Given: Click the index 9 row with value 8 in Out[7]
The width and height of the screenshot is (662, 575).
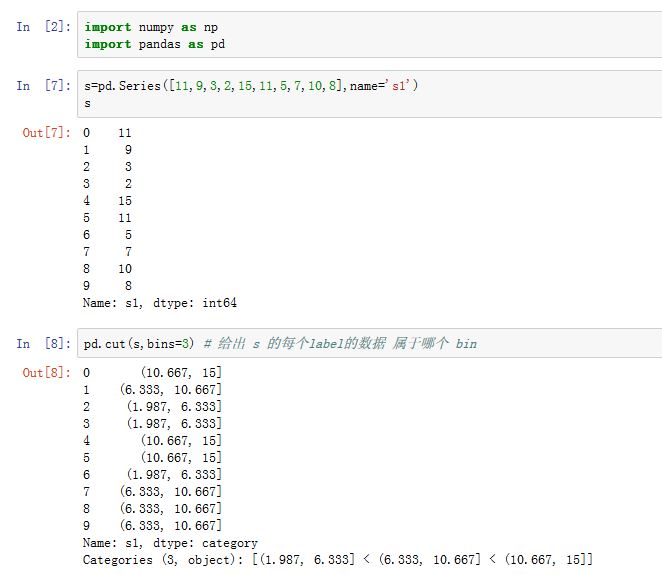Looking at the screenshot, I should (x=107, y=286).
